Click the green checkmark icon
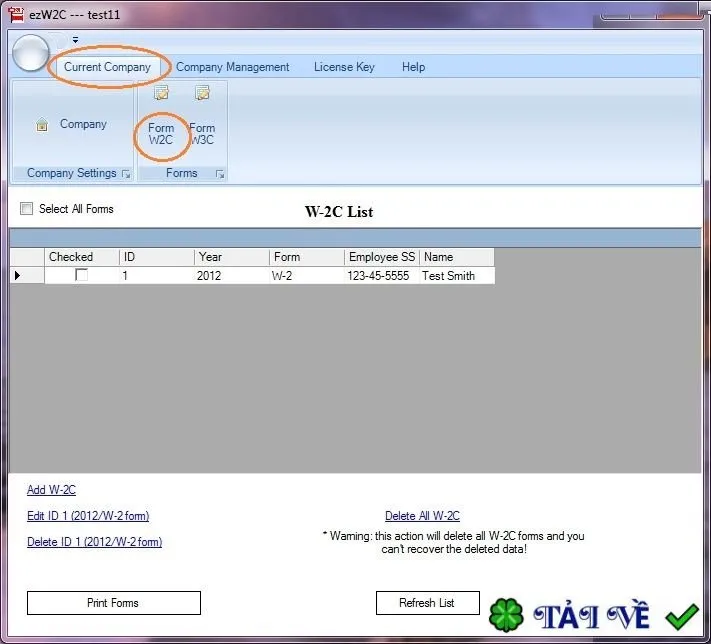Screen dimensions: 711x644 [x=682, y=617]
